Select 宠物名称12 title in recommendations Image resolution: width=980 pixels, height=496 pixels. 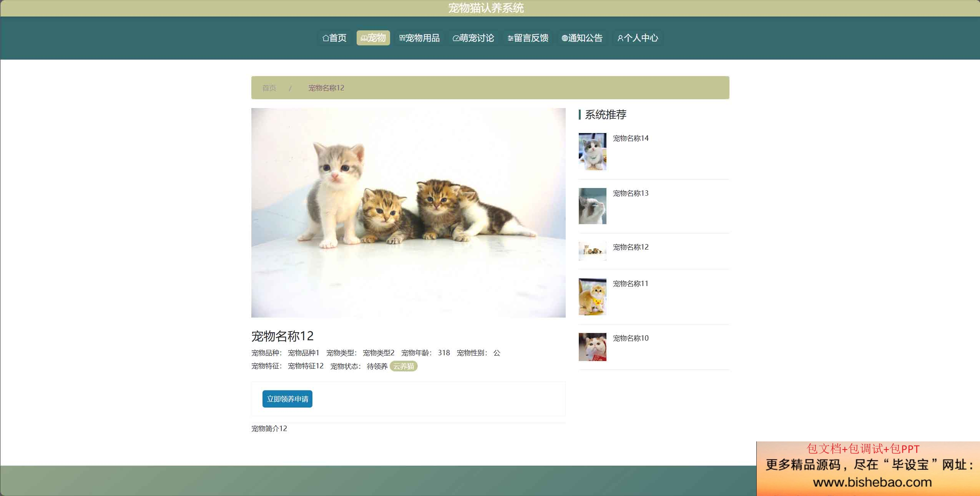(630, 247)
